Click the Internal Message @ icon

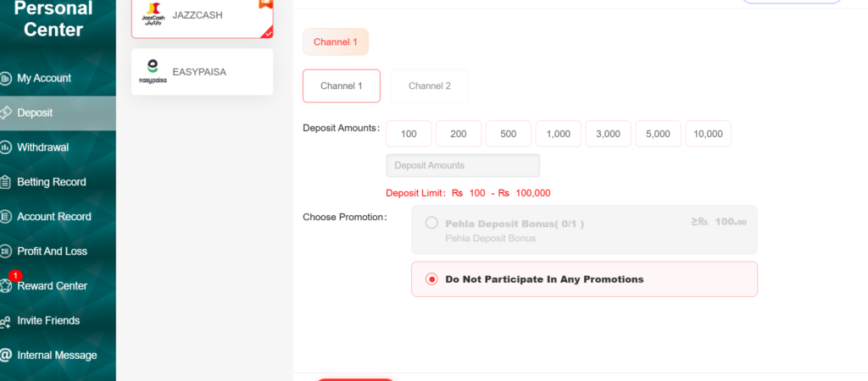6,356
